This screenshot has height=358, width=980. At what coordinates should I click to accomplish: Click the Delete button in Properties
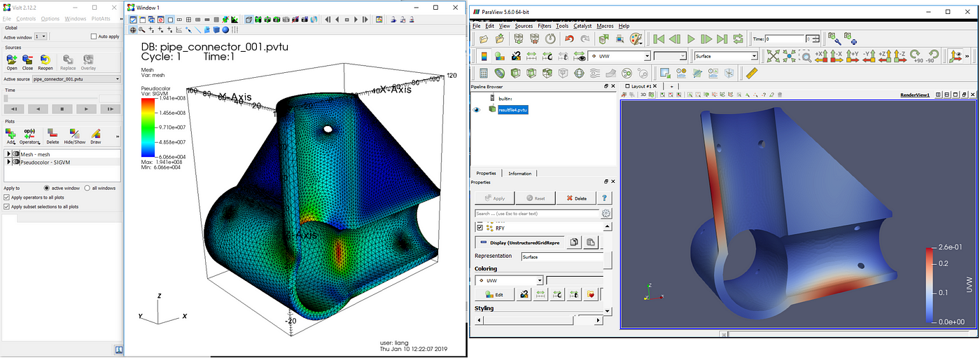pyautogui.click(x=577, y=198)
